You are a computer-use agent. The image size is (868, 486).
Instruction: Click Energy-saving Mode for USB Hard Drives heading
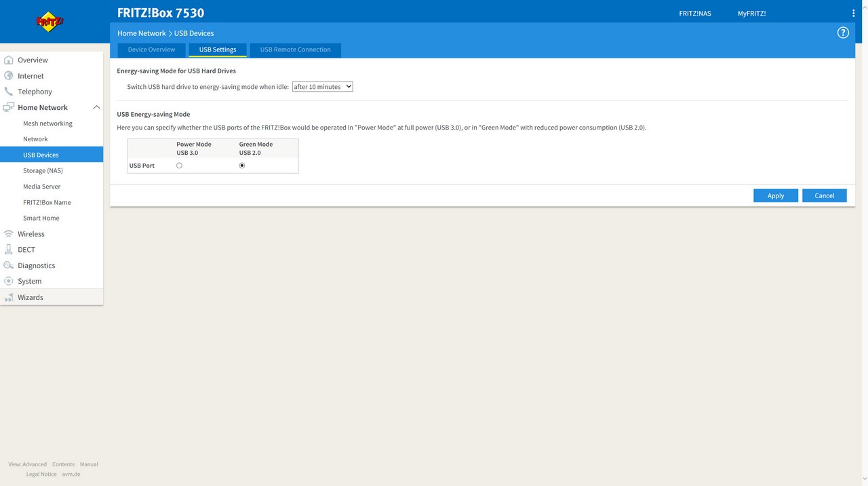pos(176,71)
